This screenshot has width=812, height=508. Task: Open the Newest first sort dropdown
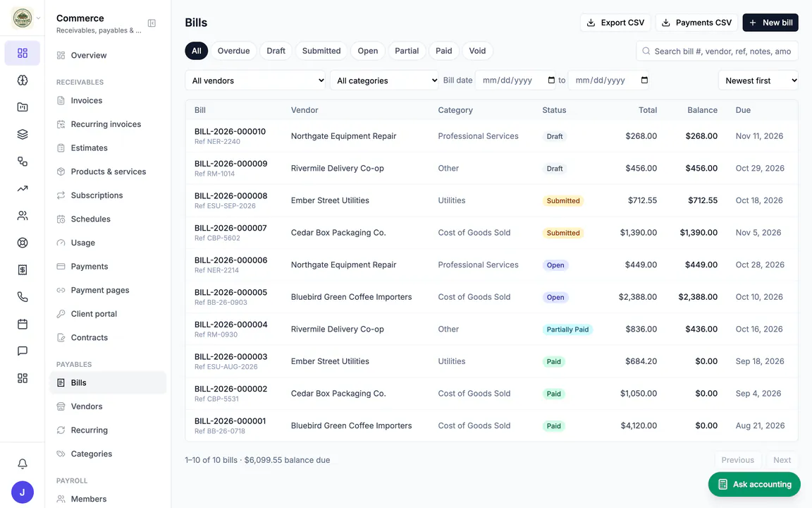click(x=758, y=80)
